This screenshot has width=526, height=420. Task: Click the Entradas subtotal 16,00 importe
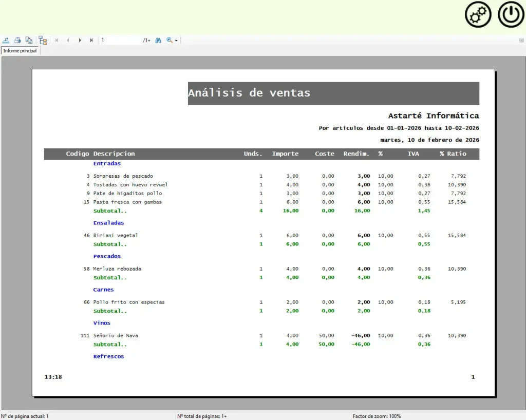291,211
